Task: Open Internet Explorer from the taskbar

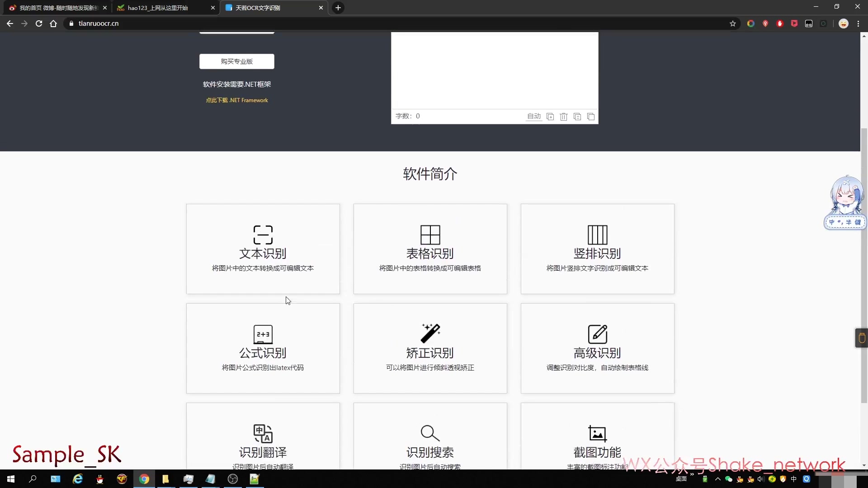Action: [x=78, y=479]
